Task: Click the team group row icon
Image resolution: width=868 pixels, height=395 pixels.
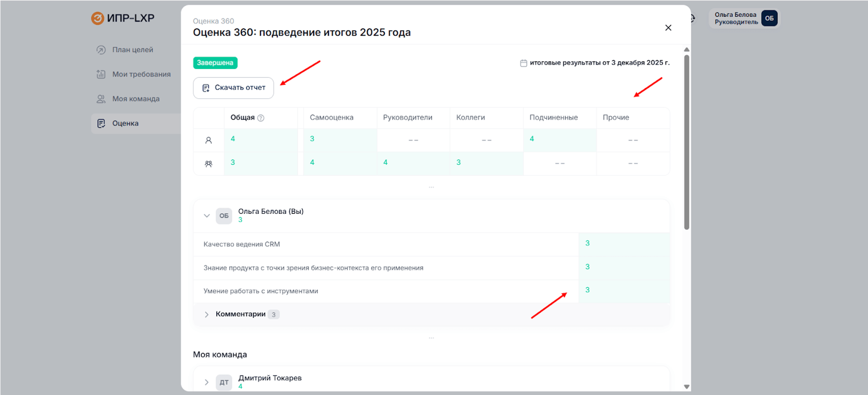Action: tap(209, 164)
